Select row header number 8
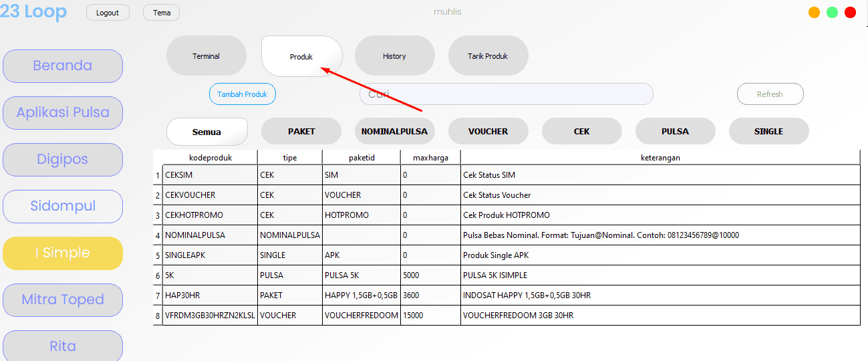868x361 pixels. [x=158, y=316]
